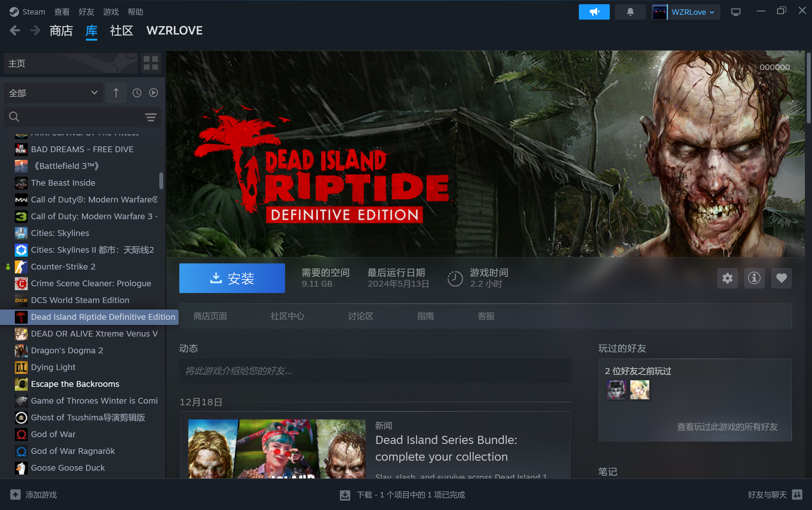Open 查看玩过此游戏的所有好友 link
The height and width of the screenshot is (510, 812).
727,427
